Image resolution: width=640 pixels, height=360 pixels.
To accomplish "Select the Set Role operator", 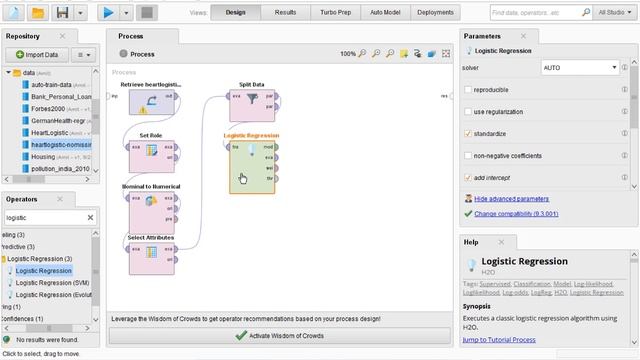I will [x=152, y=157].
